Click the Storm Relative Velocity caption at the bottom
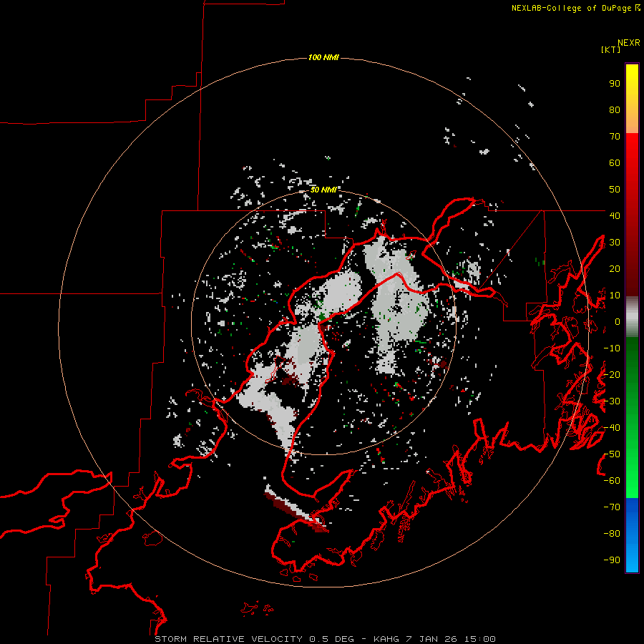 tap(325, 639)
